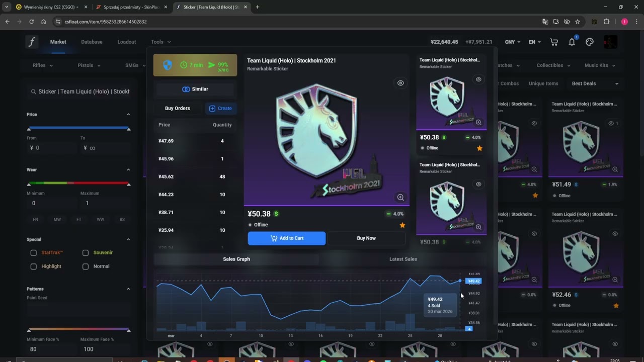
Task: Toggle the eye icon on the ¥52.46 card
Action: click(x=615, y=234)
